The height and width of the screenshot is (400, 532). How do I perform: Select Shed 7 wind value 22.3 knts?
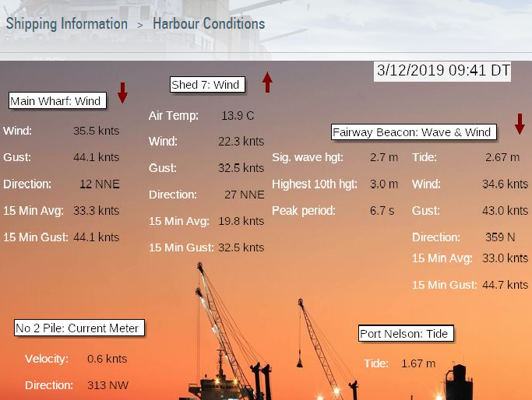(241, 142)
